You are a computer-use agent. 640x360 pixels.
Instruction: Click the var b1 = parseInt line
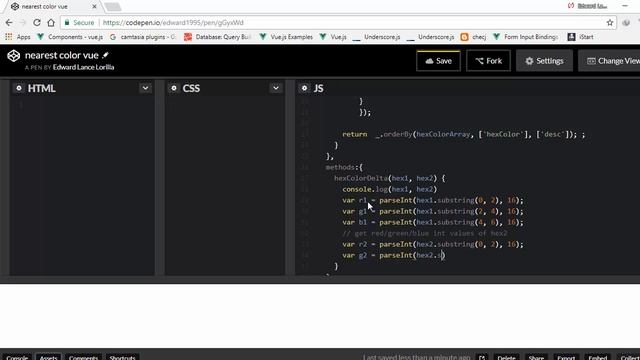click(433, 222)
